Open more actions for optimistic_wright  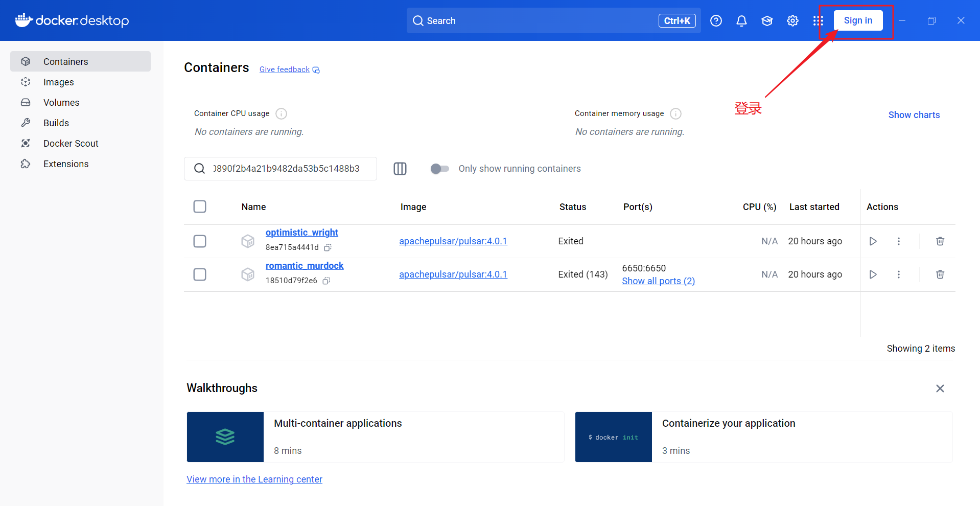(x=899, y=241)
